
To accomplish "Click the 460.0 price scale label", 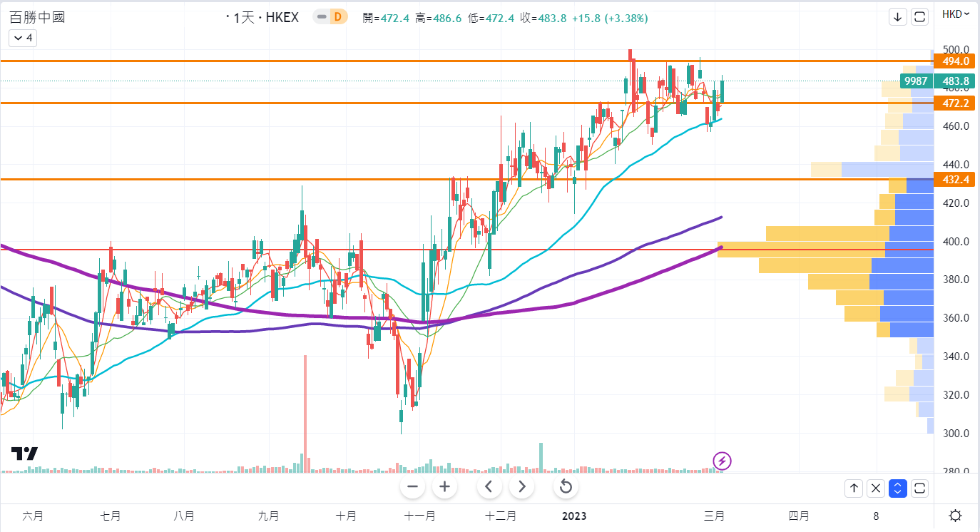I will [x=956, y=126].
